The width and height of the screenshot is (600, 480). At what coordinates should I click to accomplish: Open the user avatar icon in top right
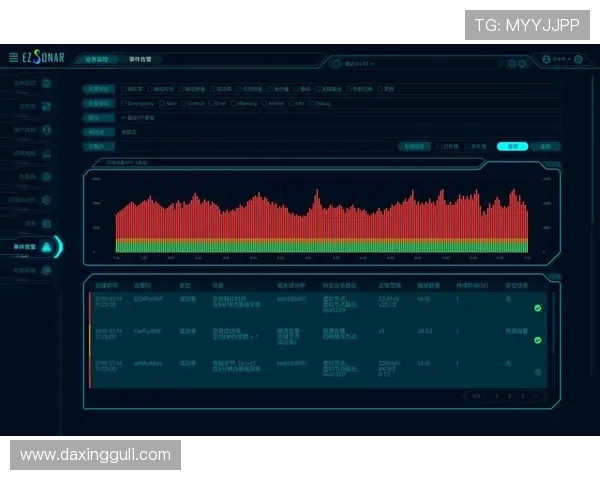pyautogui.click(x=545, y=60)
